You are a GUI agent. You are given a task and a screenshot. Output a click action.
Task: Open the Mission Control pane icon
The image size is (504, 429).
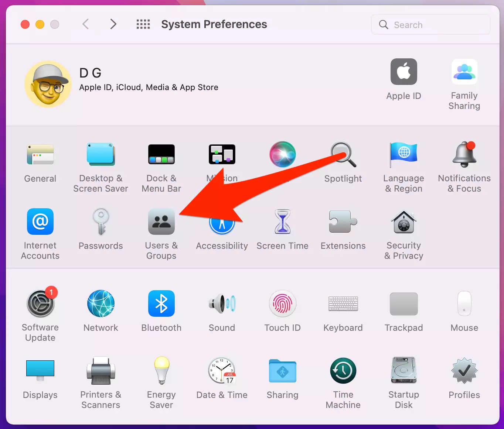[222, 154]
